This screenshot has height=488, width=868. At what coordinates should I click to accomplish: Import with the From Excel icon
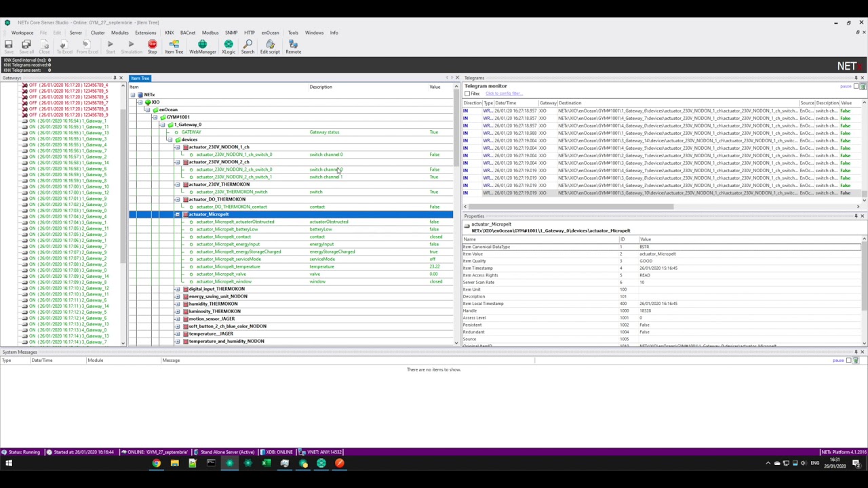point(87,46)
